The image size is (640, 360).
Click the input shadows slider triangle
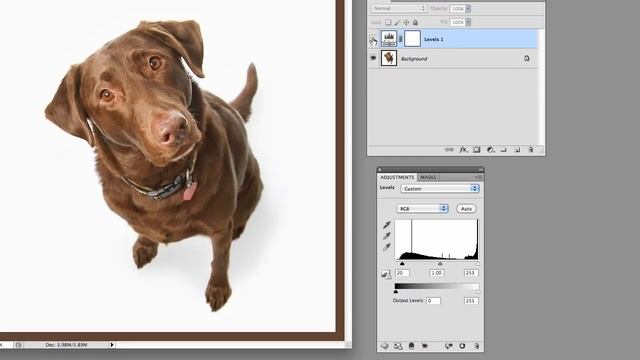(x=402, y=264)
